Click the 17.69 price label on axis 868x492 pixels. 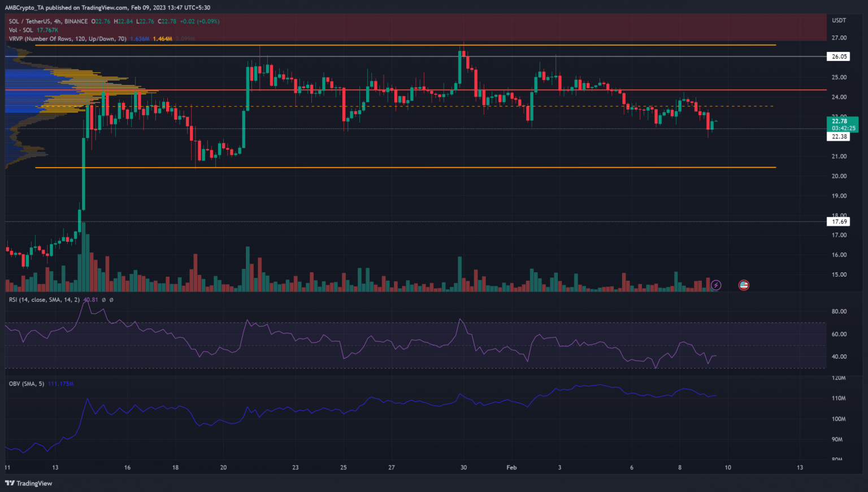(839, 222)
